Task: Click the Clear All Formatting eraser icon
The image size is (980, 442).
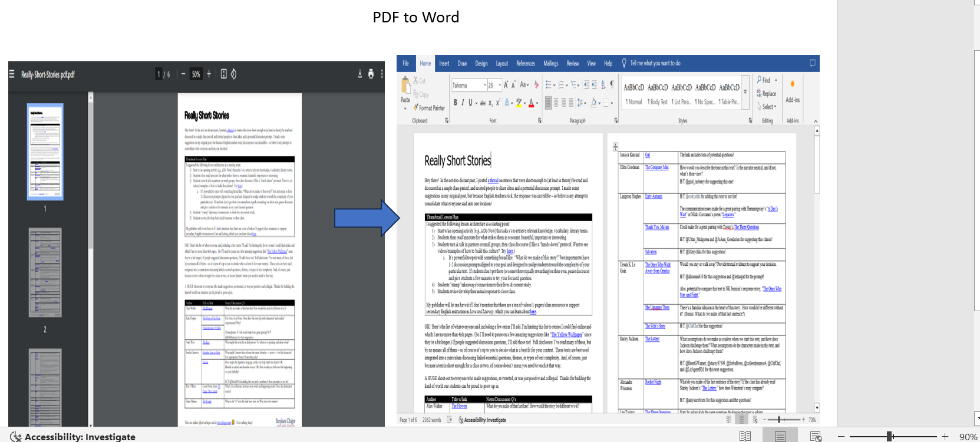Action: pos(536,85)
